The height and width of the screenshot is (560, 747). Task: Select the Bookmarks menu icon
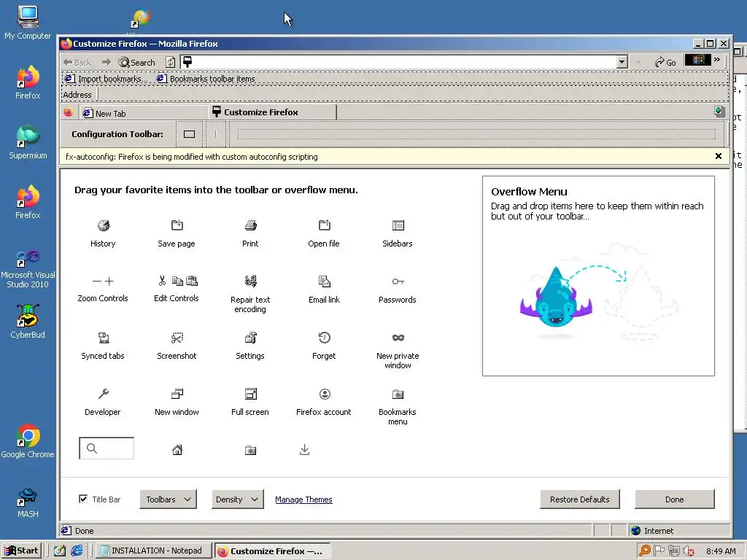[x=398, y=394]
